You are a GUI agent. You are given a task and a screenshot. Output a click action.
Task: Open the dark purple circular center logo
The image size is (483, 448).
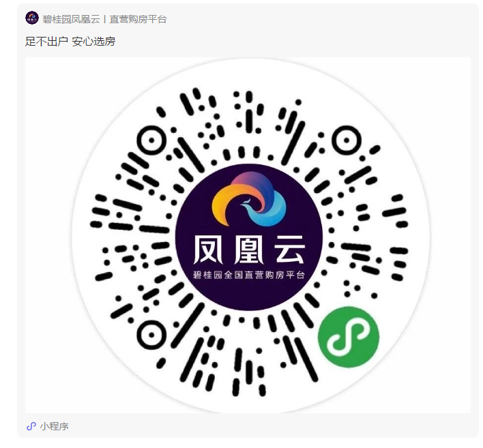[249, 237]
